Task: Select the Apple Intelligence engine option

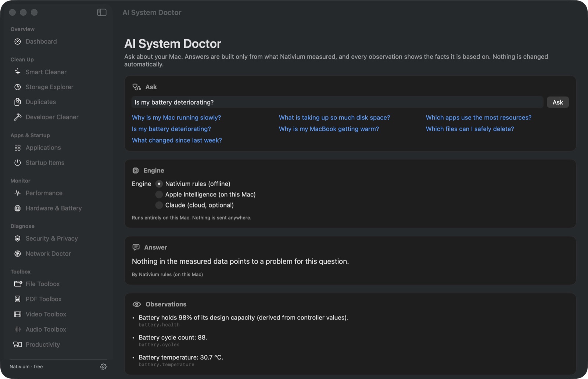Action: 159,194
